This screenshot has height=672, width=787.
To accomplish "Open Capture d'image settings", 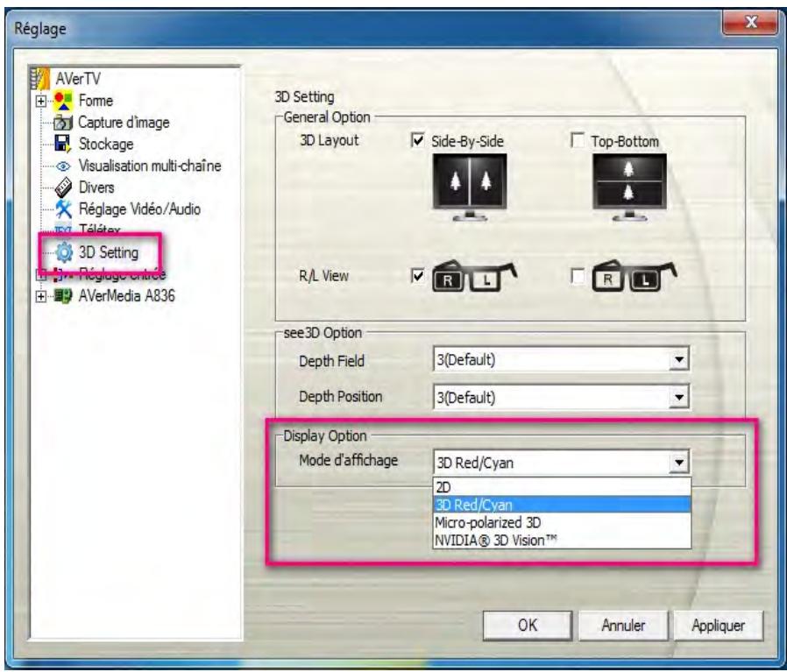I will (x=124, y=123).
